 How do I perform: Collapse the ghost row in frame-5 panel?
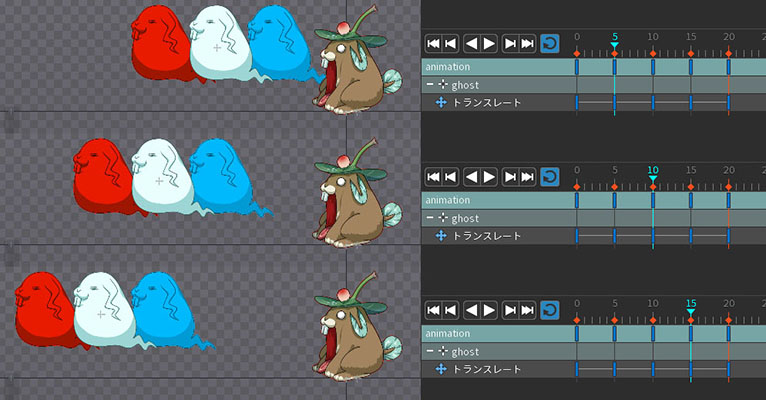pos(430,84)
